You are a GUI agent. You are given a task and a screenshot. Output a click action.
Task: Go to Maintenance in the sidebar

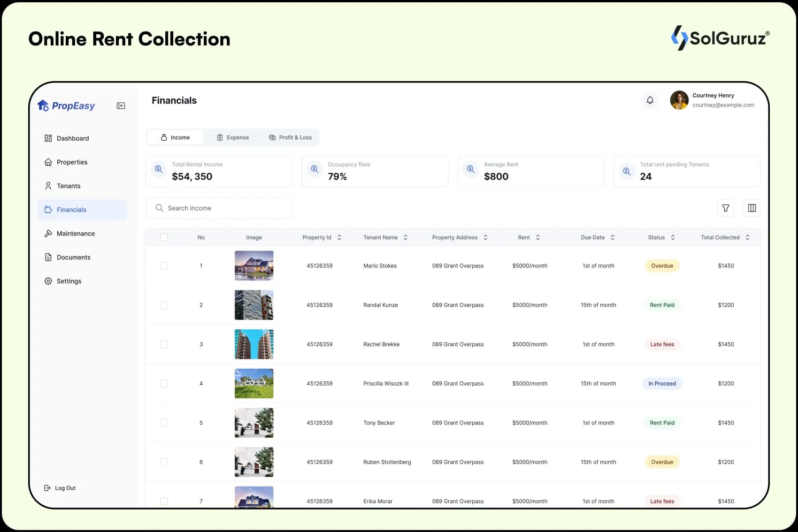pos(75,234)
